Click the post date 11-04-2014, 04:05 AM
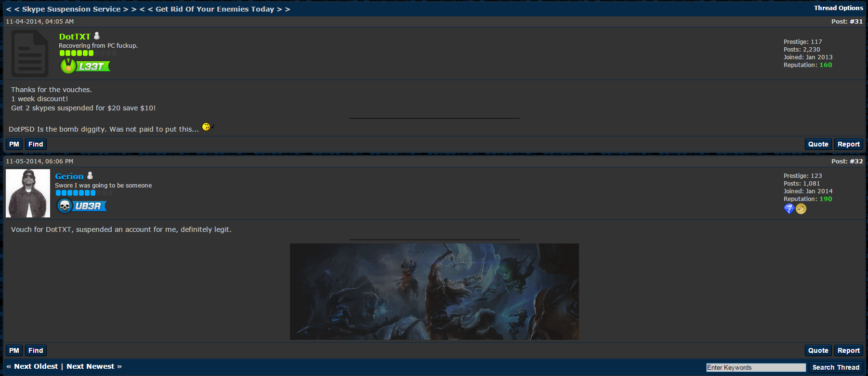The height and width of the screenshot is (376, 868). (x=39, y=22)
